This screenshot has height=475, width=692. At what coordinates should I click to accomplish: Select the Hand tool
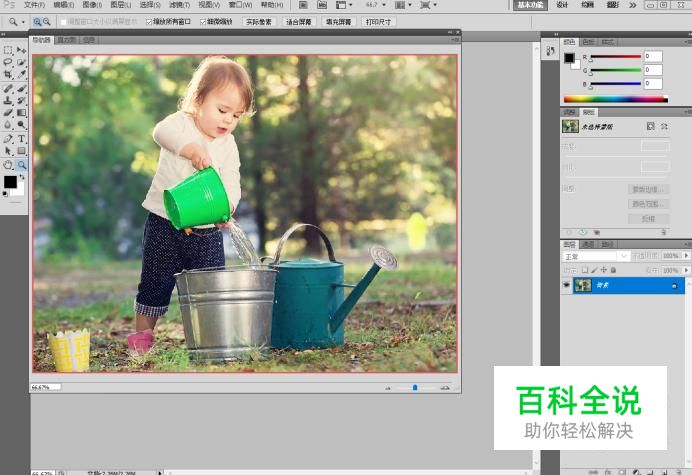coord(8,165)
